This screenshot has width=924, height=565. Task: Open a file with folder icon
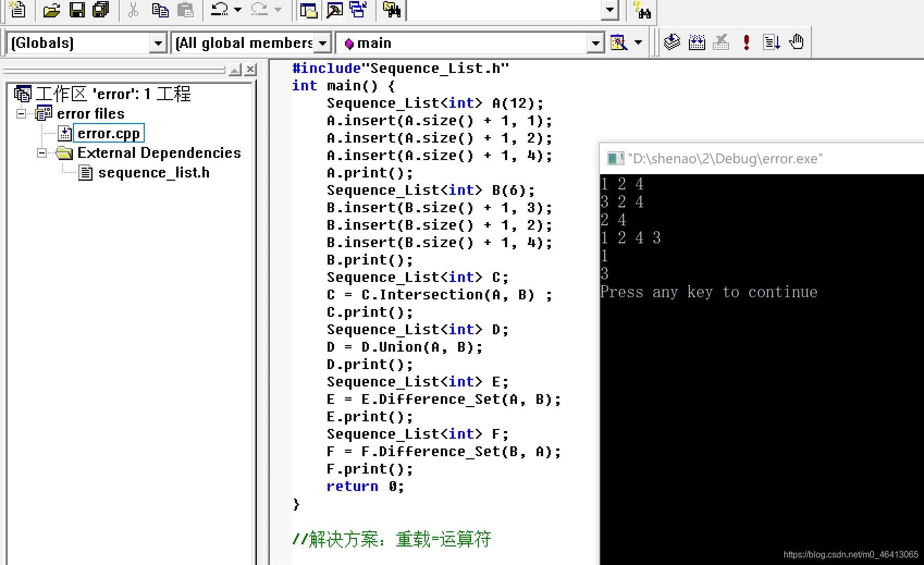click(x=52, y=9)
